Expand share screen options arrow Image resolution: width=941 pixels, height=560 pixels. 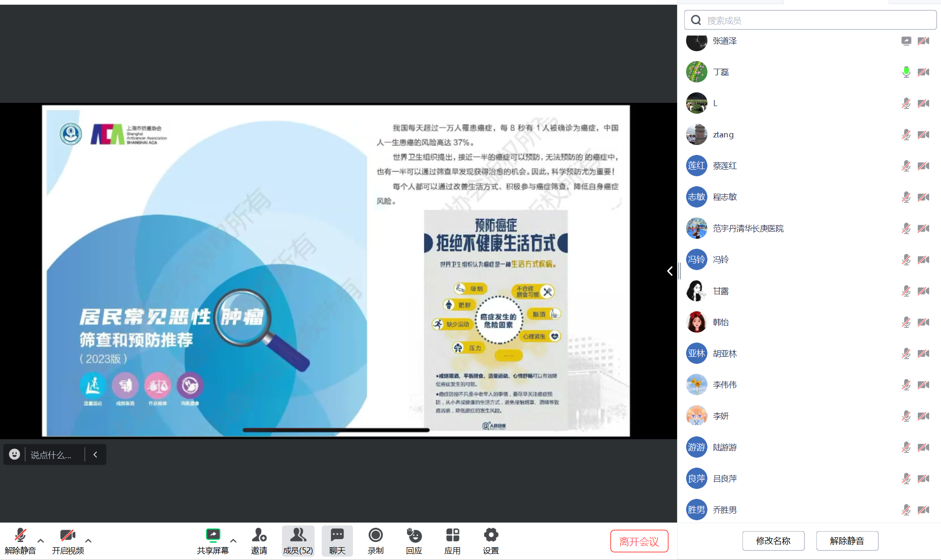233,541
